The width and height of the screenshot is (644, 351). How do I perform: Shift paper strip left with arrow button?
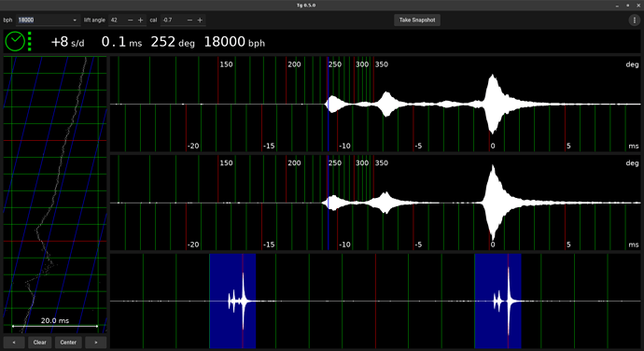[x=14, y=343]
